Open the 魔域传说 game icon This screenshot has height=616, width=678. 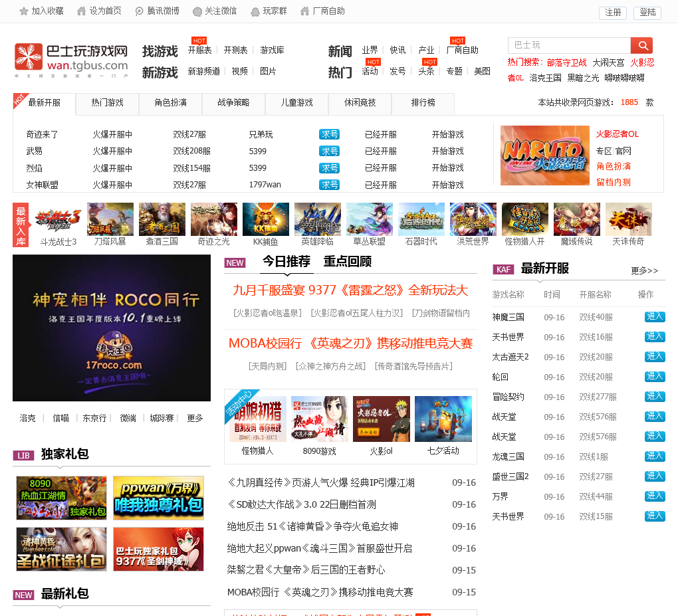coord(577,219)
